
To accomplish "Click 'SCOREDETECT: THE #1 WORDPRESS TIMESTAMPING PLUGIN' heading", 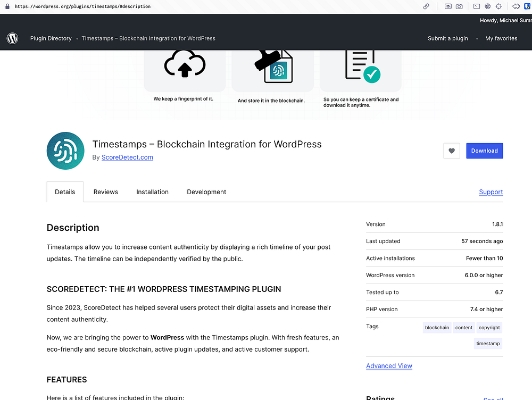I will pos(164,289).
